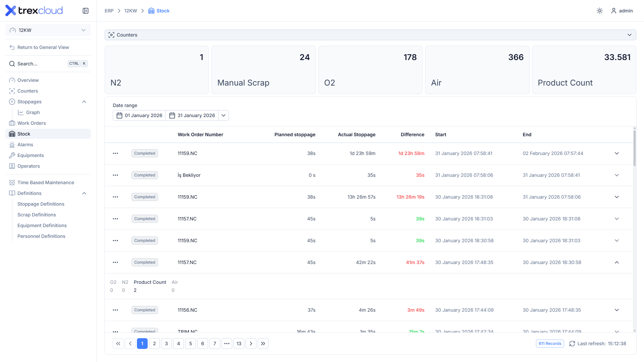Toggle the light/dark theme sun icon
644x362 pixels.
click(600, 11)
